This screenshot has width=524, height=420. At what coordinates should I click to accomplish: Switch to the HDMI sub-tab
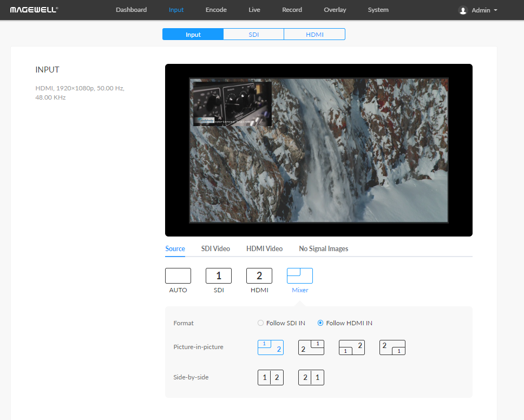pos(315,34)
